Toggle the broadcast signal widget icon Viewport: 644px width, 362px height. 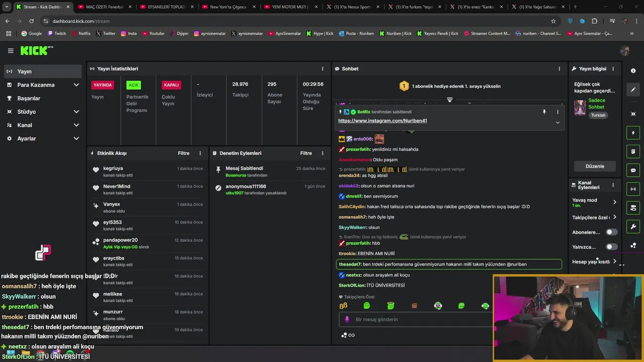(x=633, y=189)
